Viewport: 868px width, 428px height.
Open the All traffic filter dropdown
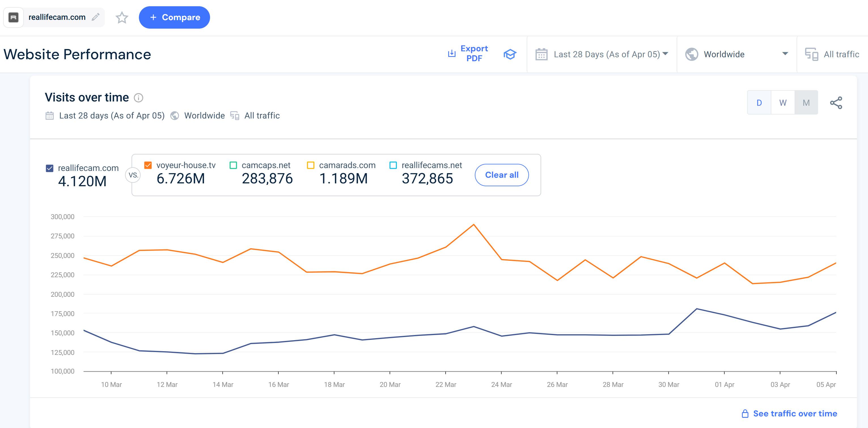[841, 54]
